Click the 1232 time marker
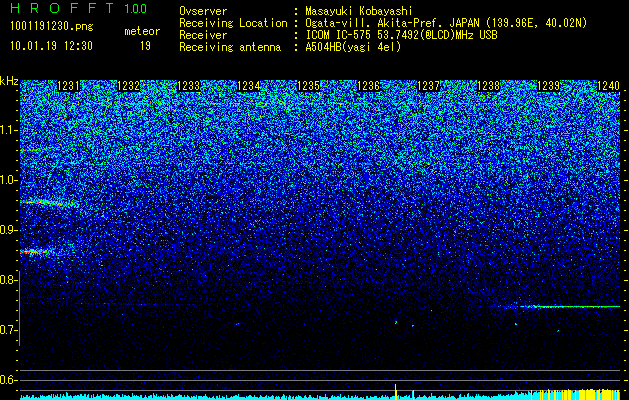Screen dimensions: 629x400 [x=129, y=86]
